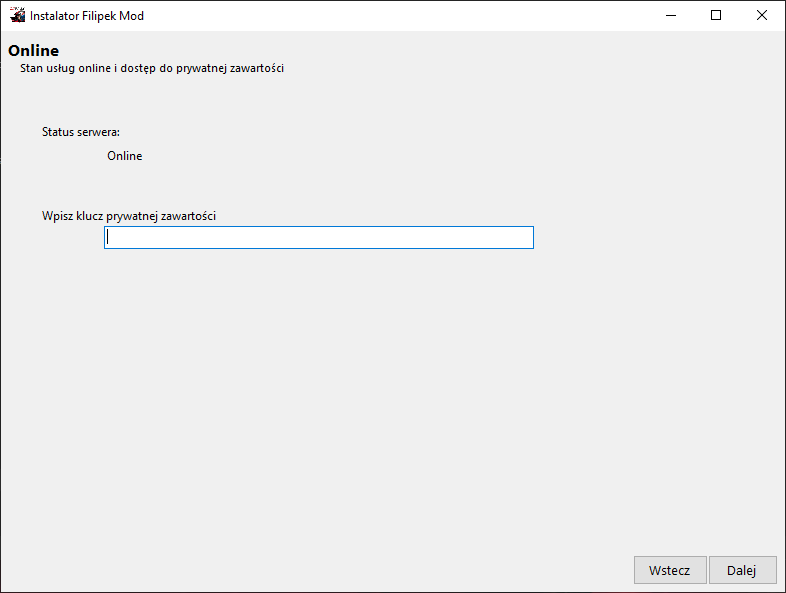Minimize the Instalator Filipek Mod window
786x593 pixels.
point(669,16)
